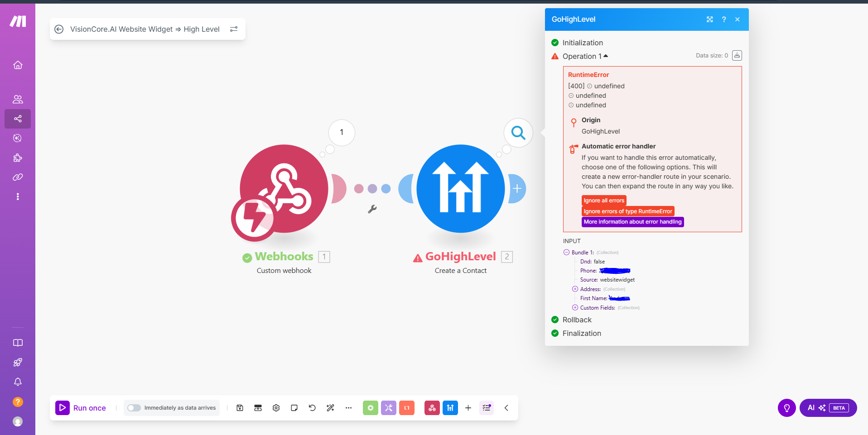This screenshot has height=435, width=868.
Task: Open scenario options sliders icon beside title
Action: [234, 29]
